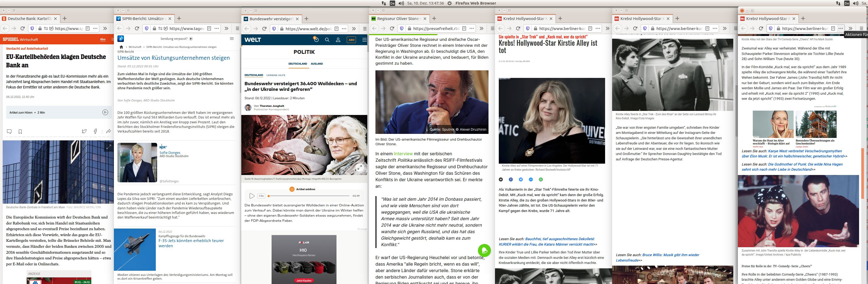This screenshot has height=284, width=868.
Task: Expand the tagesschau page hamburger menu
Action: coord(232,39)
